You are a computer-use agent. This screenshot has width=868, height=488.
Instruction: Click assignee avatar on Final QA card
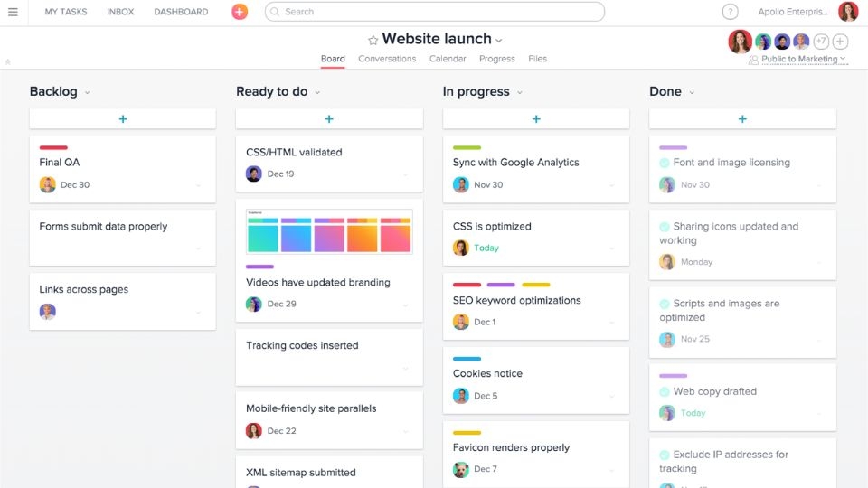tap(48, 184)
